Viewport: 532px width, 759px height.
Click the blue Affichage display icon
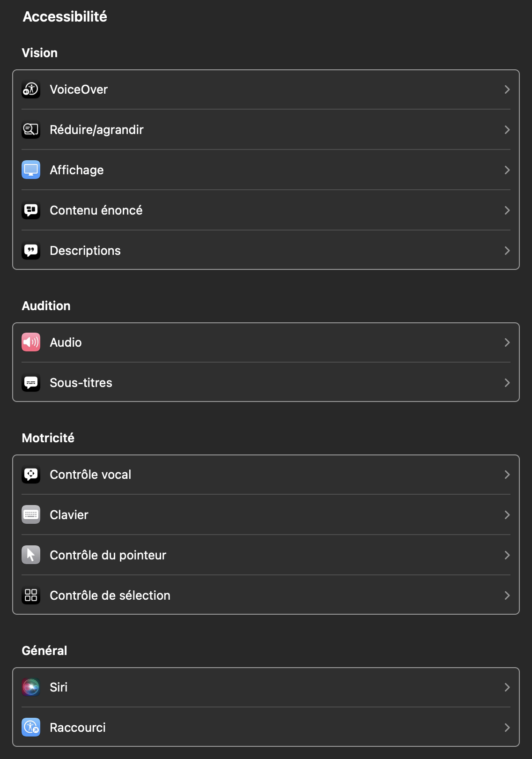coord(31,170)
